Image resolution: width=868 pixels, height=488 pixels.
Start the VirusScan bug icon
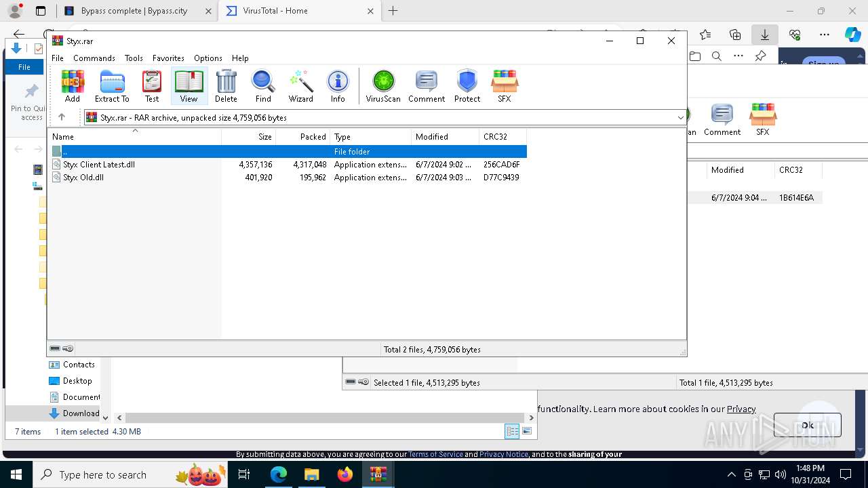383,86
